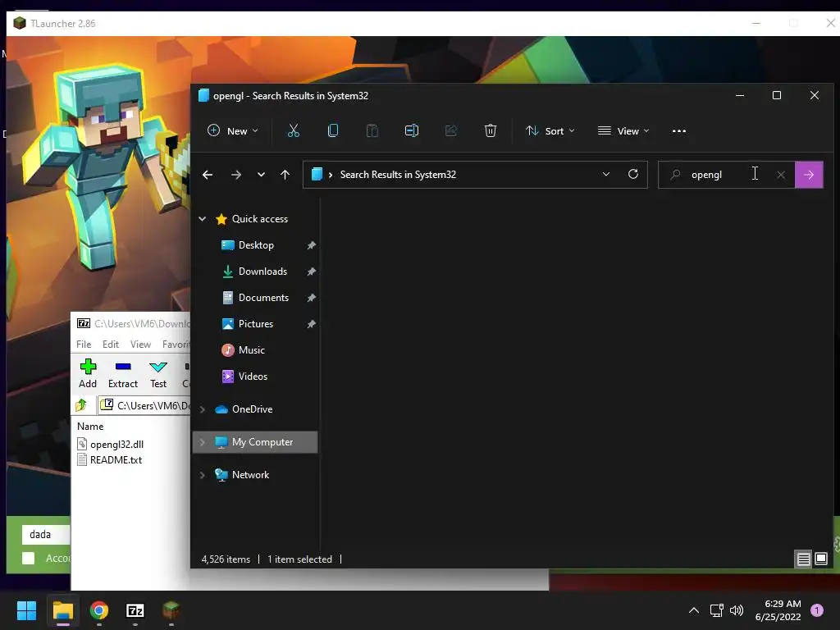840x630 pixels.
Task: Toggle the Accounts checkbox in TLauncher
Action: tap(29, 558)
